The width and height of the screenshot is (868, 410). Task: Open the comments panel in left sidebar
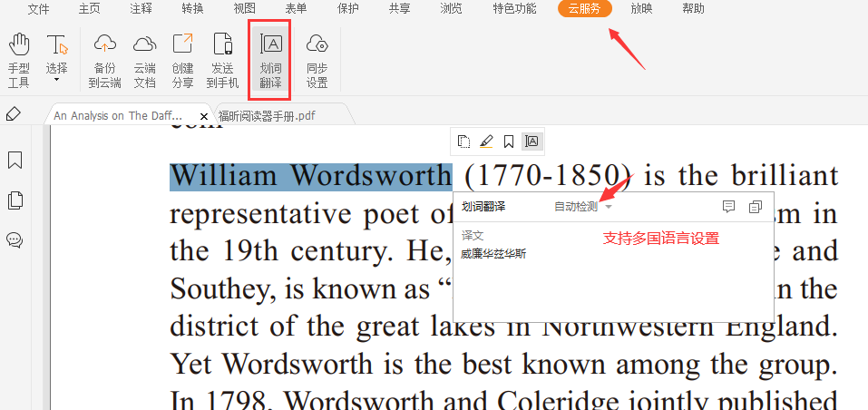pos(15,239)
